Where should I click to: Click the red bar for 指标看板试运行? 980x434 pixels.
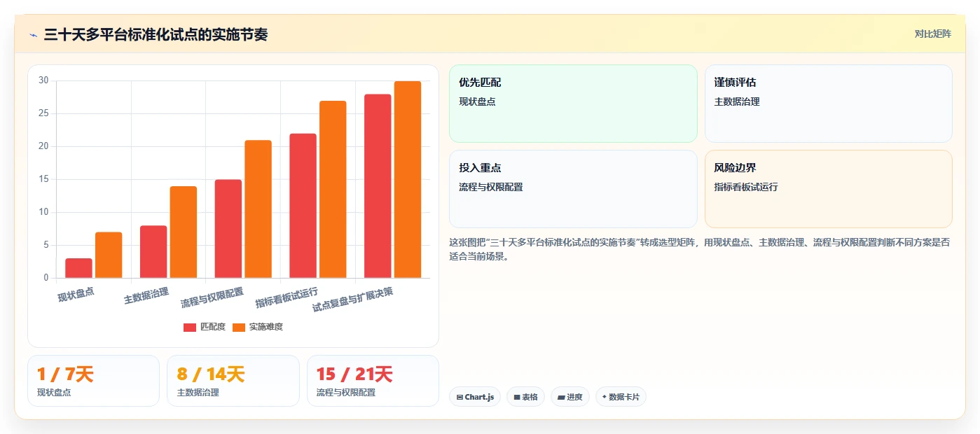[x=303, y=206]
